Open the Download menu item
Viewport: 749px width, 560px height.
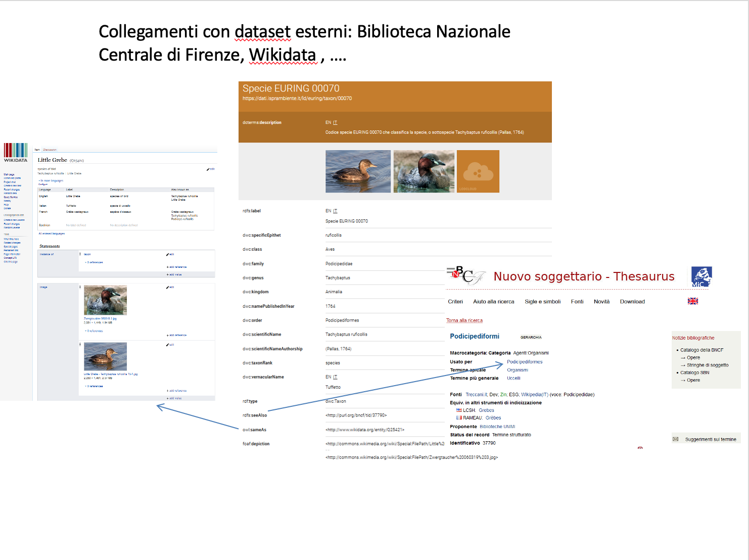click(632, 302)
